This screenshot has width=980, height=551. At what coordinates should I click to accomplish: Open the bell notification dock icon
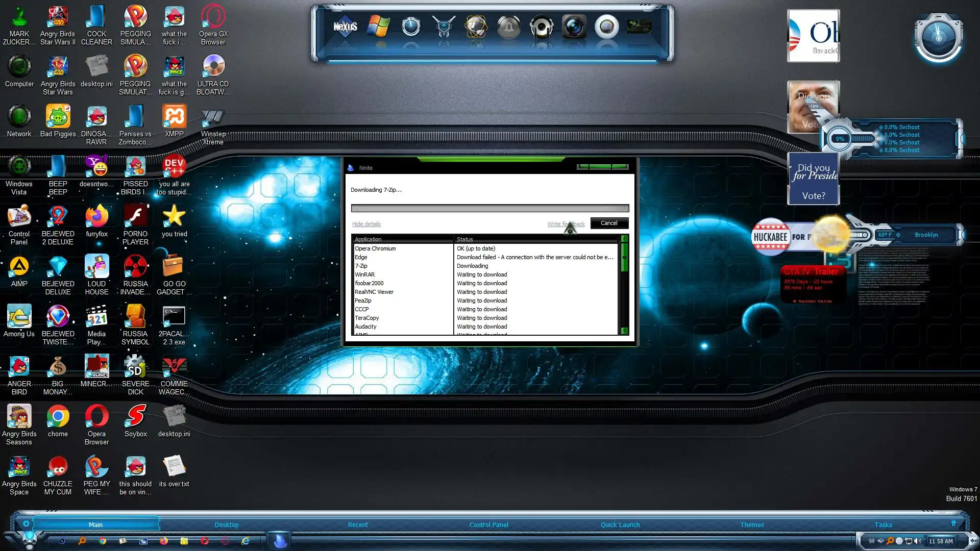pos(509,28)
